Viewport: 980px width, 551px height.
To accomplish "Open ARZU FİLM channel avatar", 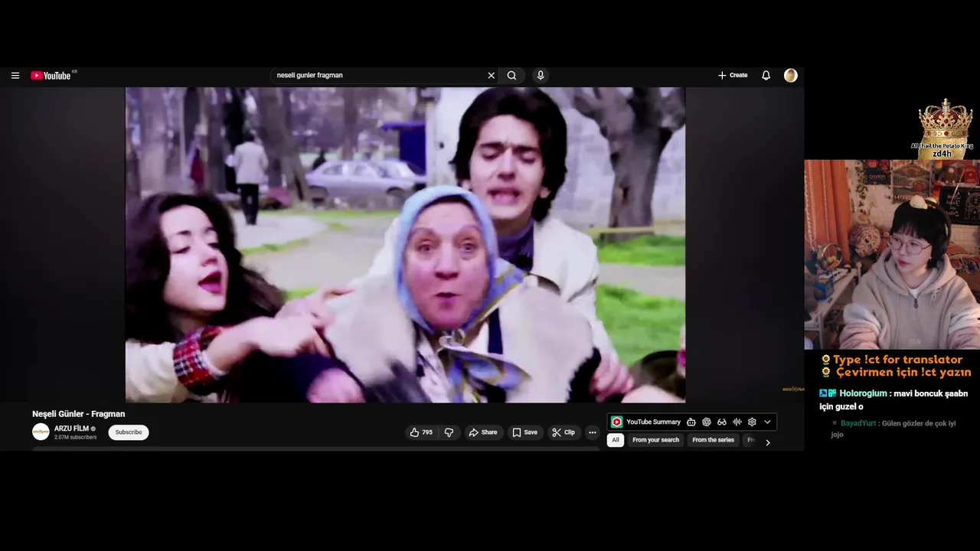I will 41,432.
